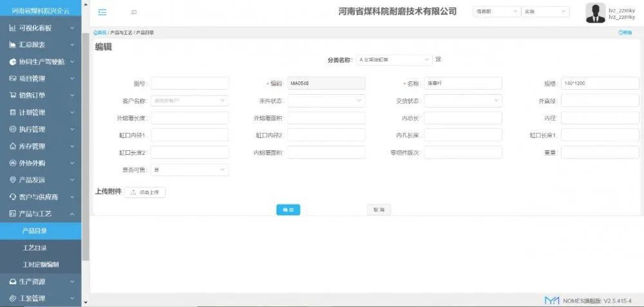Click the 可视化看板 bar chart icon
This screenshot has height=307, width=644.
coord(12,28)
